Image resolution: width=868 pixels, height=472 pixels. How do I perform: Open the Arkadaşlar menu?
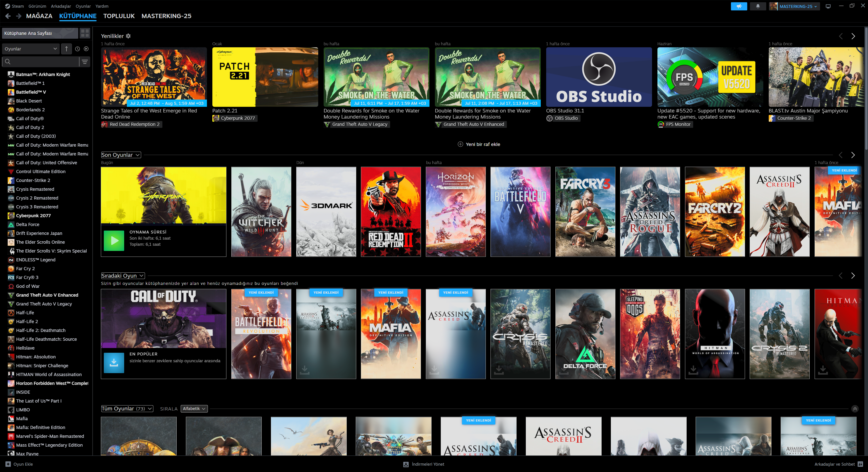click(x=61, y=6)
